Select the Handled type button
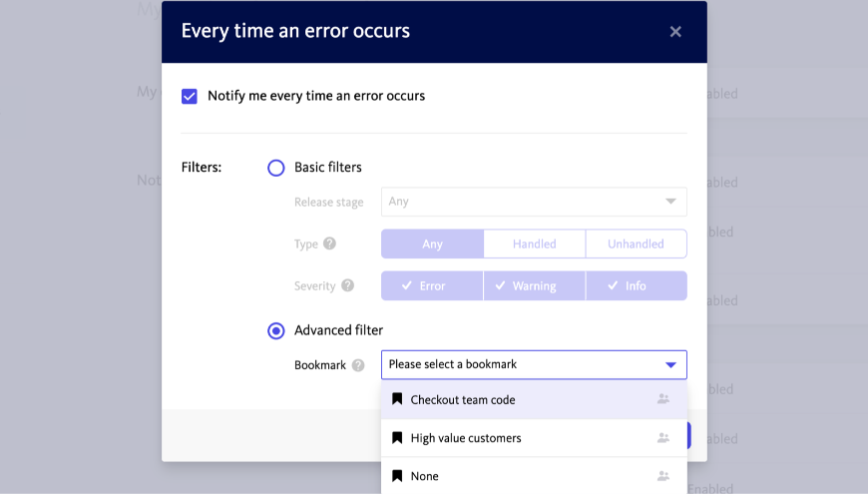Image resolution: width=868 pixels, height=494 pixels. point(534,244)
